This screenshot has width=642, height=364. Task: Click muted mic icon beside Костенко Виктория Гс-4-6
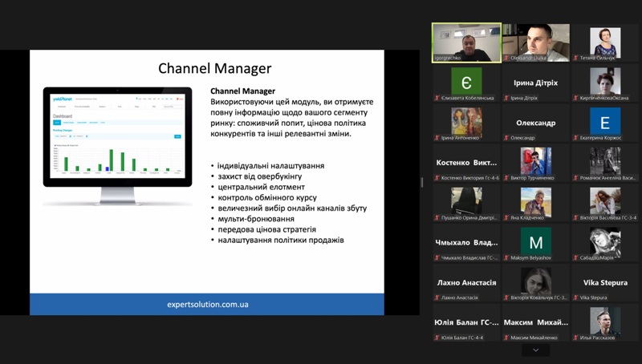(437, 178)
